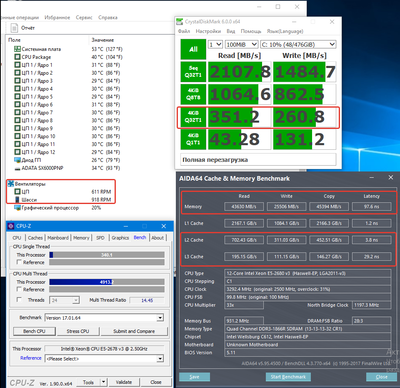Click the Start Benchmark button in AIDA64
Image resolution: width=400 pixels, height=388 pixels.
(288, 377)
